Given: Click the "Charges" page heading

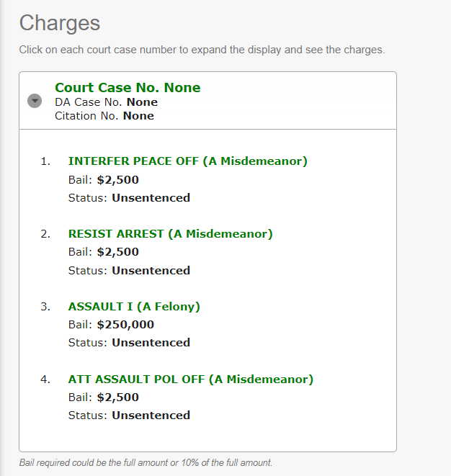Looking at the screenshot, I should [60, 23].
